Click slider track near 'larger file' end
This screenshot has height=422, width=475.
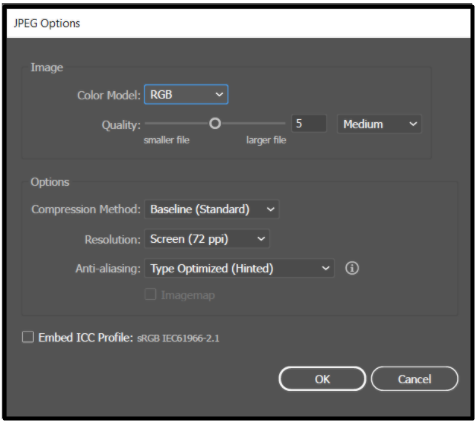coord(273,123)
